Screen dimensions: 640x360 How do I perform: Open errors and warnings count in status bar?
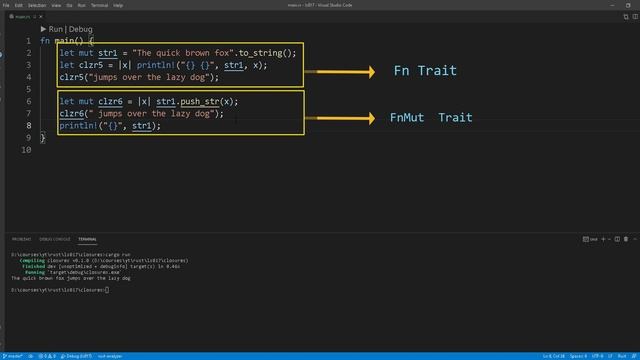(47, 356)
